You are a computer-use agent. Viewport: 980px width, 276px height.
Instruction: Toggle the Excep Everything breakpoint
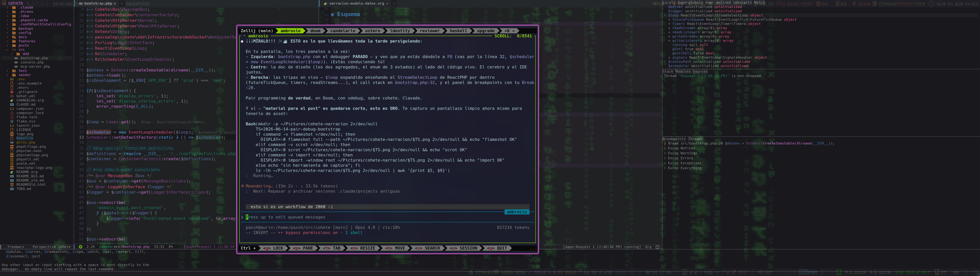(665, 168)
